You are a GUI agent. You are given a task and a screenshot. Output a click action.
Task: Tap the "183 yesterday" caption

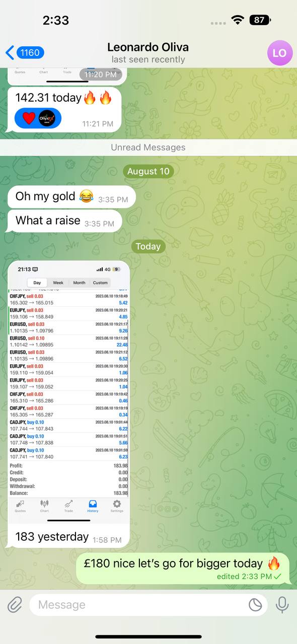click(x=52, y=536)
